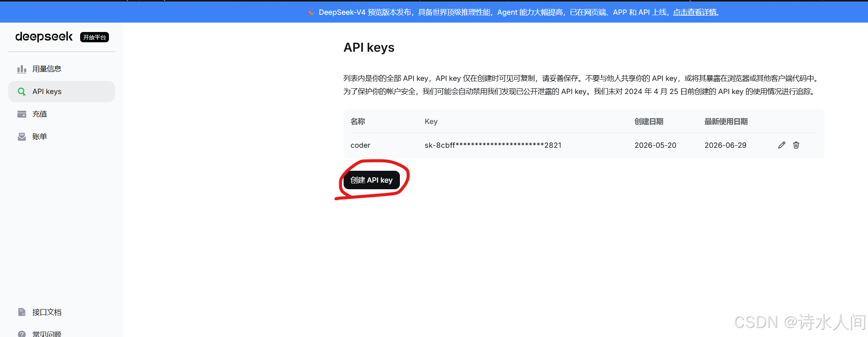The width and height of the screenshot is (868, 337).
Task: Click the 名称 column header
Action: click(x=358, y=122)
